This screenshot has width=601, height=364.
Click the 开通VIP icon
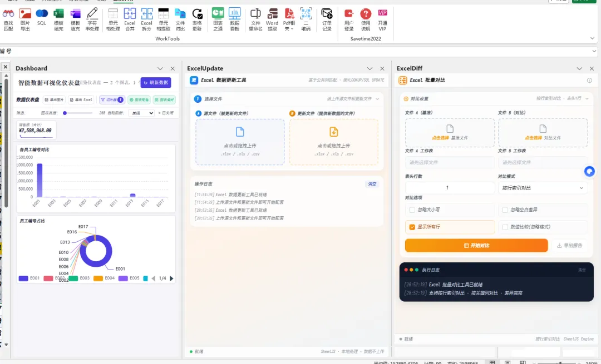pos(382,19)
